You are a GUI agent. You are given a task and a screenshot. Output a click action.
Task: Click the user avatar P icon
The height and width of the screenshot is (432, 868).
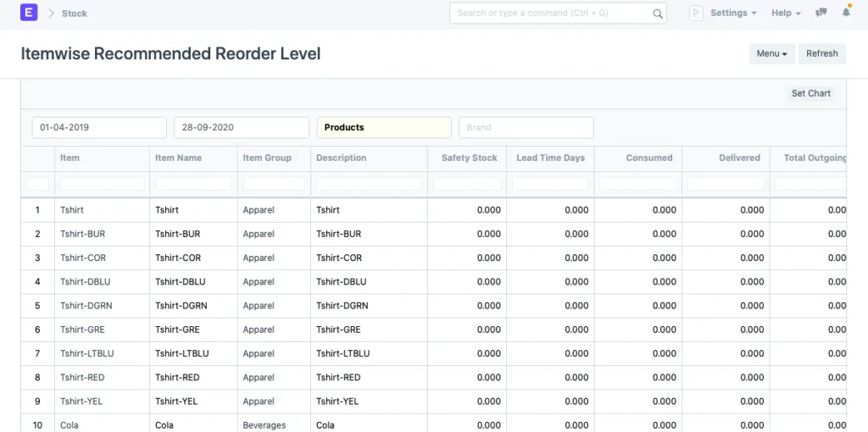click(696, 14)
